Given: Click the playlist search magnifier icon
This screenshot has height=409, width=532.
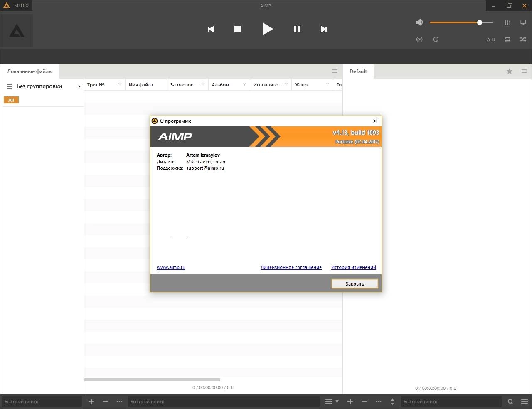Looking at the screenshot, I should (x=510, y=402).
